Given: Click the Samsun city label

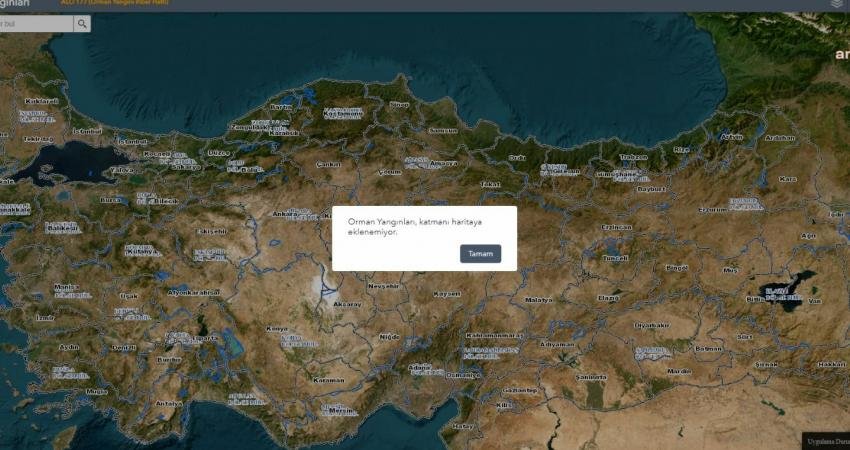Looking at the screenshot, I should [443, 131].
